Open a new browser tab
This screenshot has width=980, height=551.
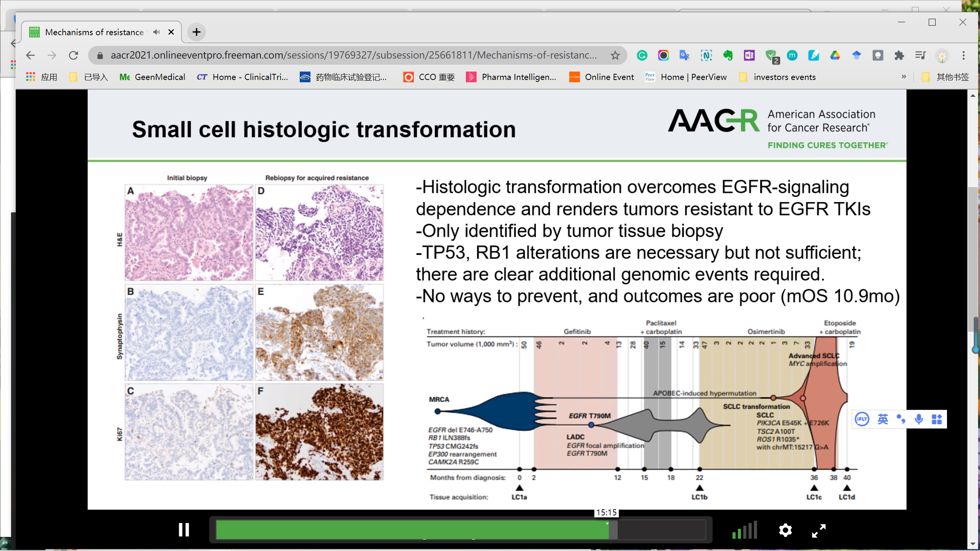pos(196,32)
